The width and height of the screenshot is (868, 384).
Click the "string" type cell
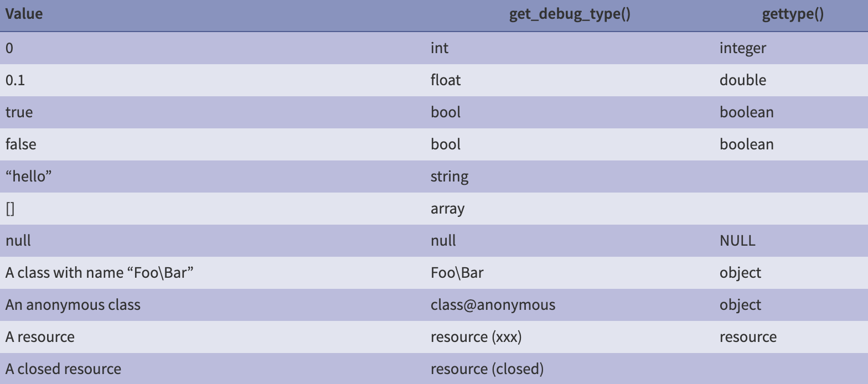tap(449, 177)
